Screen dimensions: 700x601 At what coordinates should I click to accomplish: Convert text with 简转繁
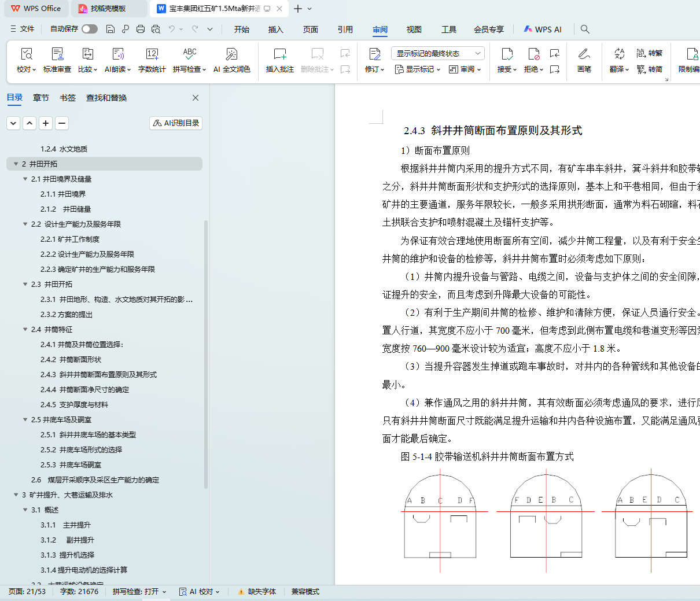tap(650, 53)
